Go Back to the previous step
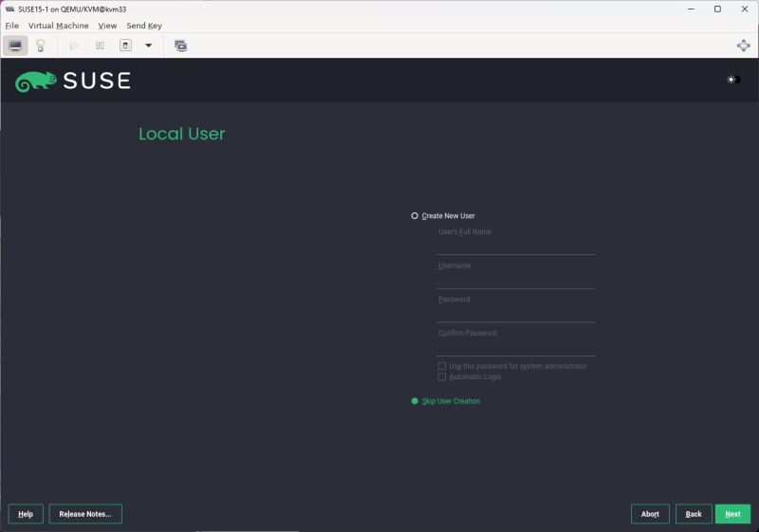This screenshot has width=759, height=532. tap(694, 514)
